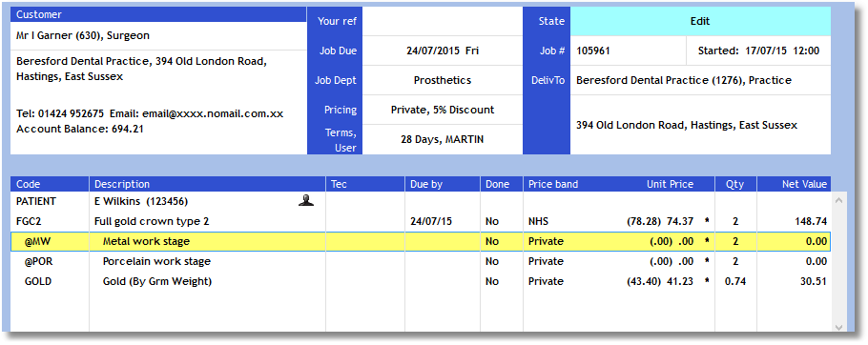Open the Pricing Private 5% Discount field

pos(443,110)
